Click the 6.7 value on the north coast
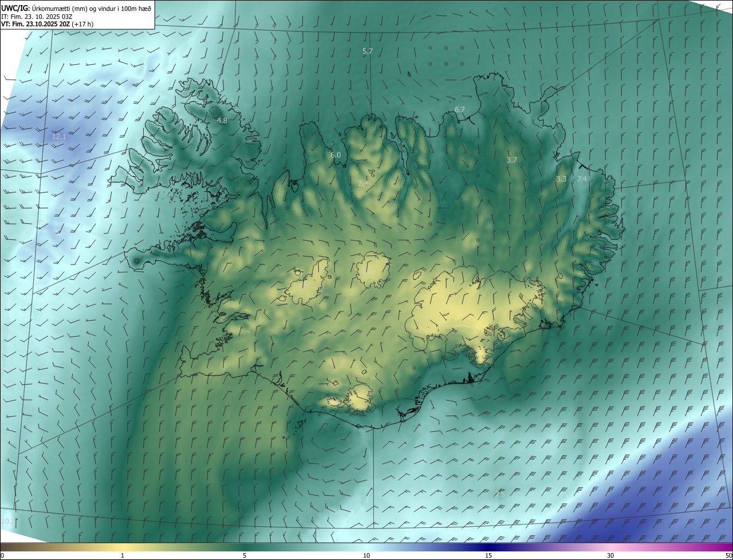This screenshot has height=560, width=733. point(459,109)
